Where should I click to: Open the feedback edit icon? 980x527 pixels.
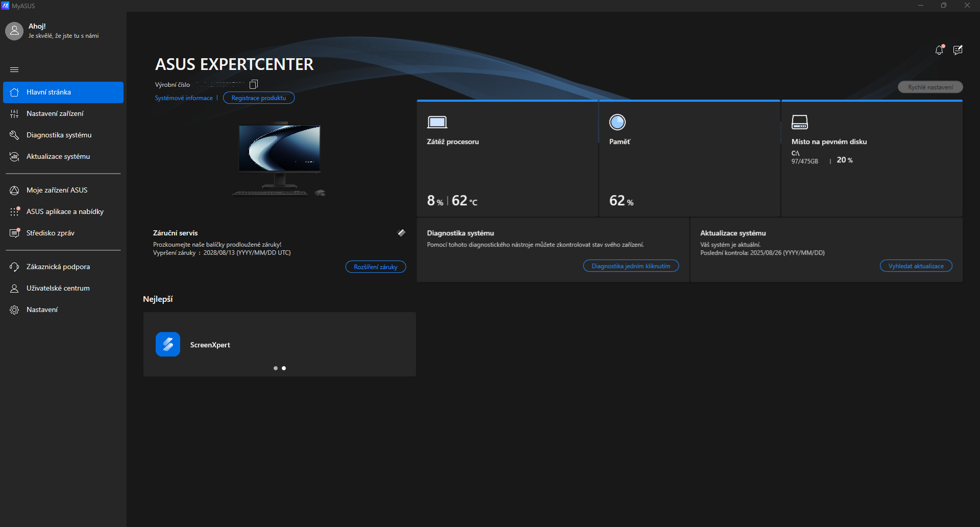[x=958, y=50]
